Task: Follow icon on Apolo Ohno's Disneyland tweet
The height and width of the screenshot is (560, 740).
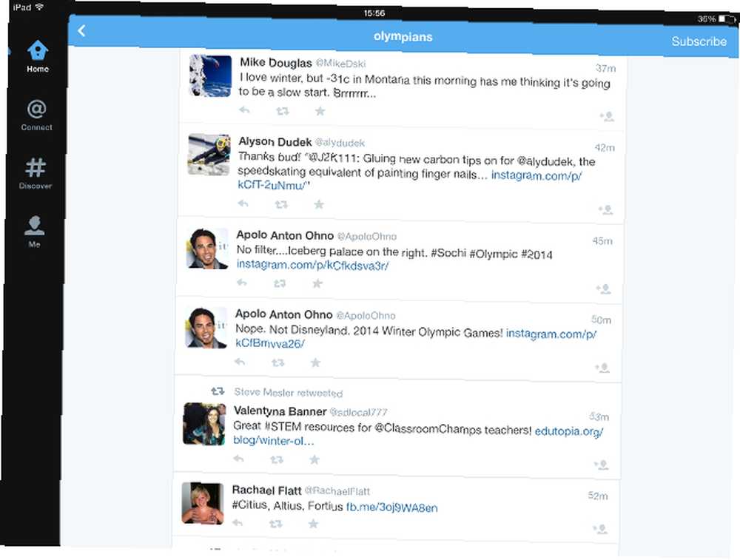Action: click(x=602, y=368)
